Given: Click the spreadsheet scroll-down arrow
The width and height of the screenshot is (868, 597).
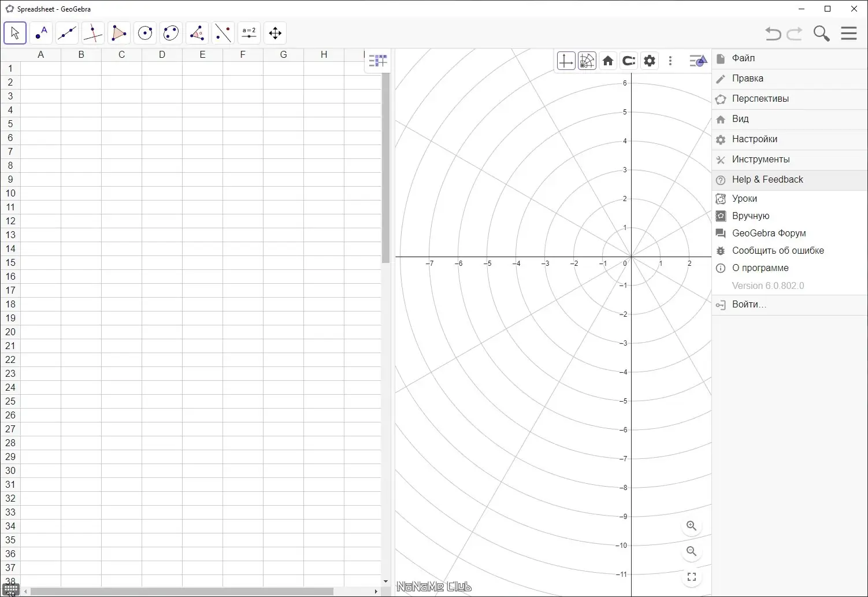Looking at the screenshot, I should point(385,581).
